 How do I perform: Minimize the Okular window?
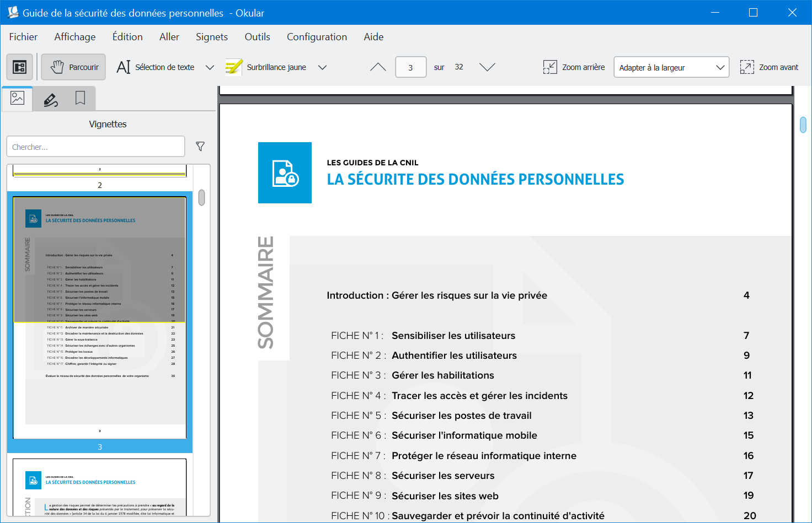point(715,12)
